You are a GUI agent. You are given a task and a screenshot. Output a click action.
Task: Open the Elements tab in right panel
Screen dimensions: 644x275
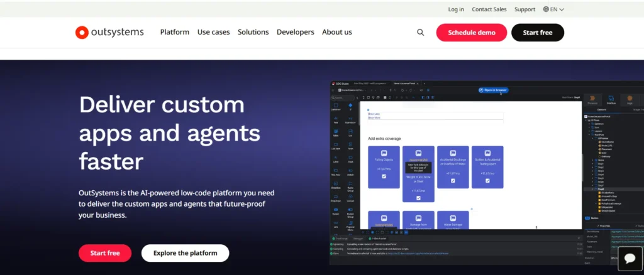pos(602,109)
